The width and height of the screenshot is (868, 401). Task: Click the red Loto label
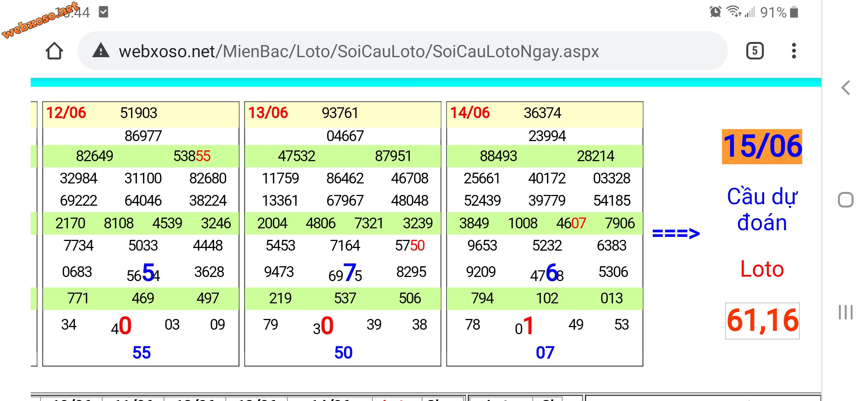tap(762, 269)
